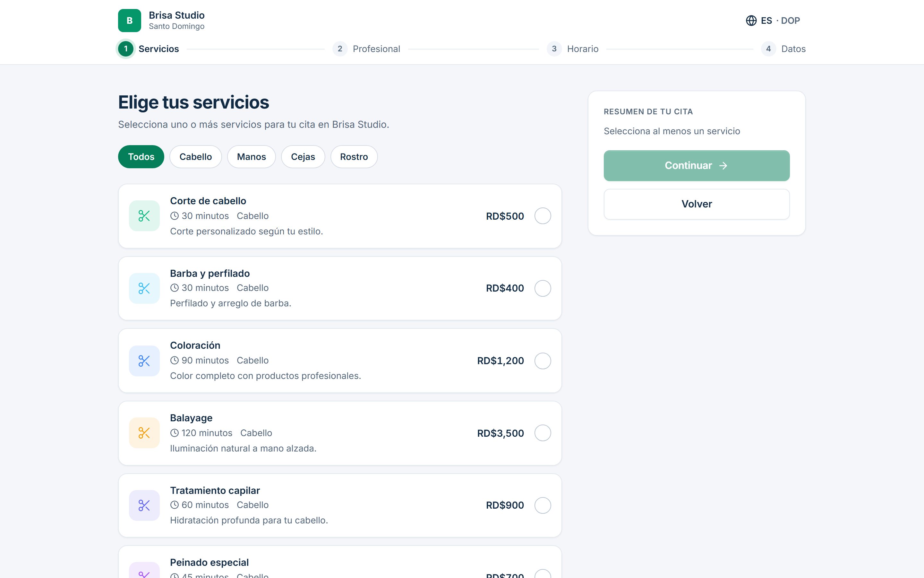Click the clock icon in Barba y perfilado card
Image resolution: width=924 pixels, height=578 pixels.
coord(175,287)
